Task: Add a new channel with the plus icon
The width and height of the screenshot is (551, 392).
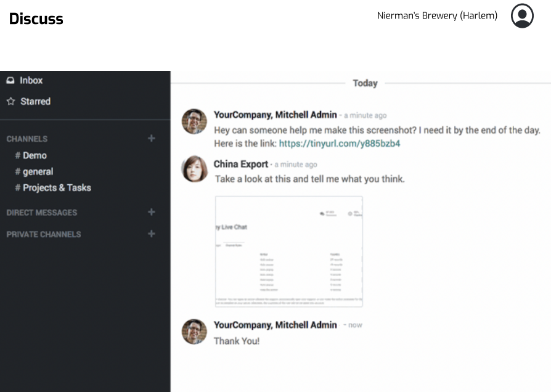Action: pyautogui.click(x=152, y=138)
